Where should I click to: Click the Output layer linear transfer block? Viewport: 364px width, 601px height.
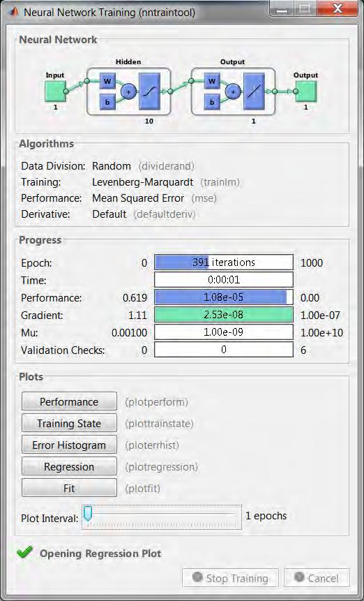254,92
